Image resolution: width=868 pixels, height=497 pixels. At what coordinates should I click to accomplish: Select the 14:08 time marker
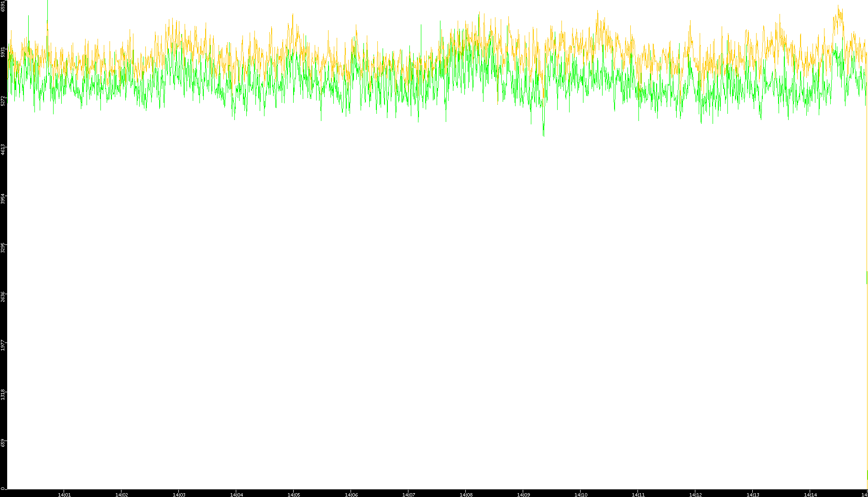pyautogui.click(x=466, y=495)
